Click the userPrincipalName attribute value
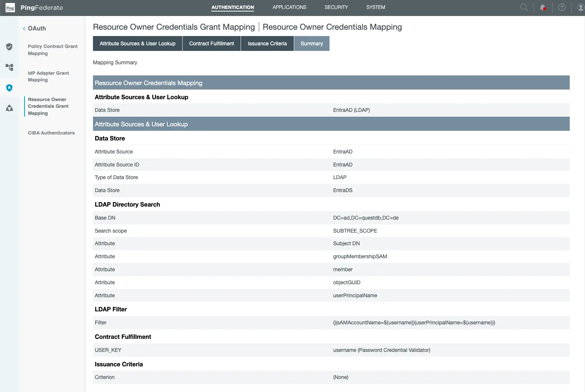This screenshot has width=585, height=392. click(x=355, y=295)
